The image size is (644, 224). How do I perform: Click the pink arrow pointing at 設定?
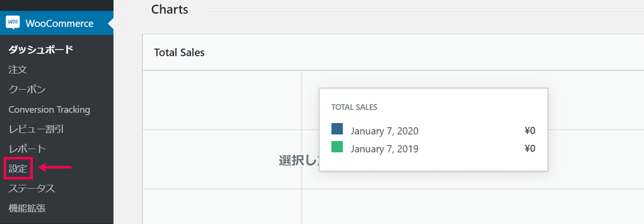[x=55, y=167]
